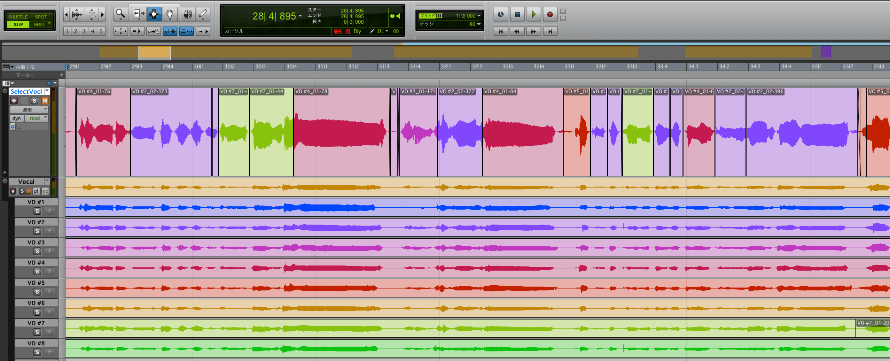Recall zoom preset 2

(76, 31)
